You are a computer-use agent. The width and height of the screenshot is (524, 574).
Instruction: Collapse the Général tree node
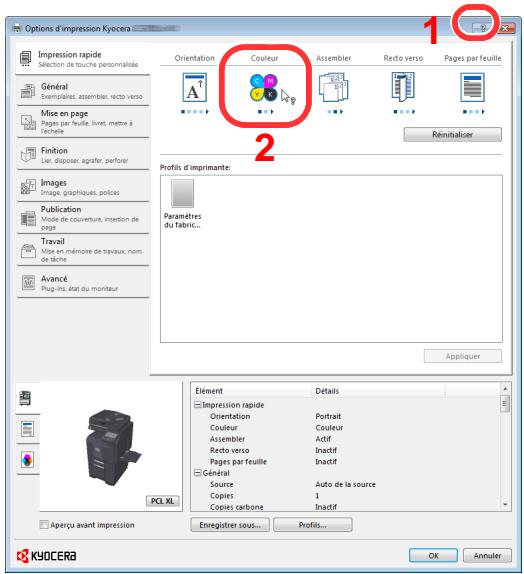tap(197, 473)
